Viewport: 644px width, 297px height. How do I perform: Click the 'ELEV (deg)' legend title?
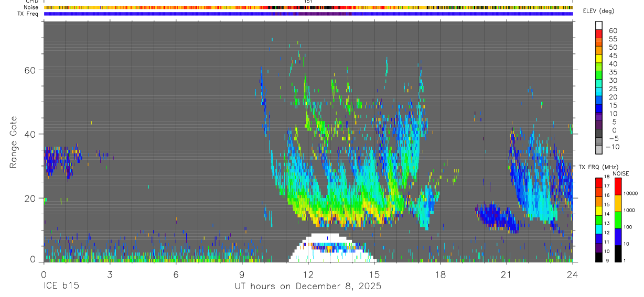[x=599, y=11]
